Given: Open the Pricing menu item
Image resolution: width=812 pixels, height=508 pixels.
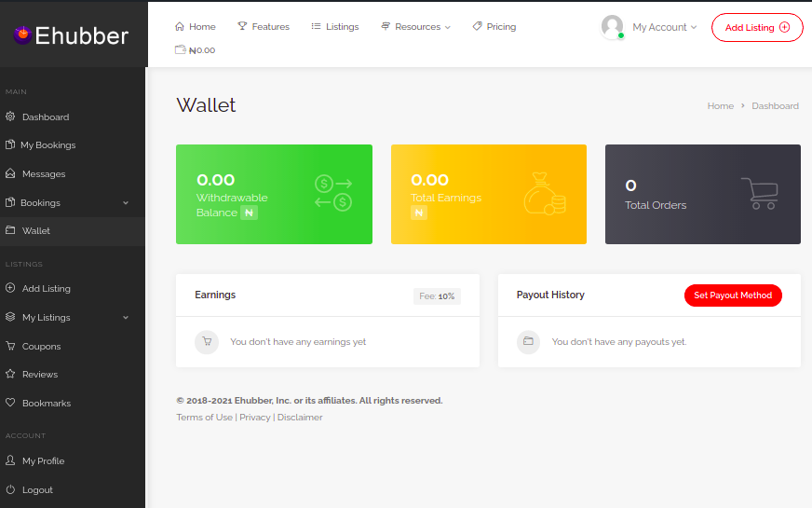Looking at the screenshot, I should tap(494, 27).
